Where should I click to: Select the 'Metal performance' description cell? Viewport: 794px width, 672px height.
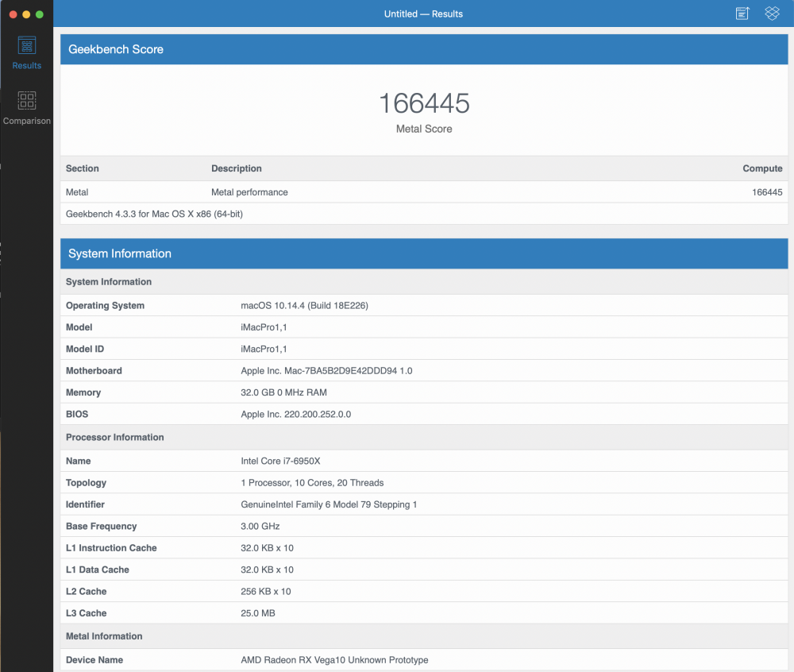point(249,192)
